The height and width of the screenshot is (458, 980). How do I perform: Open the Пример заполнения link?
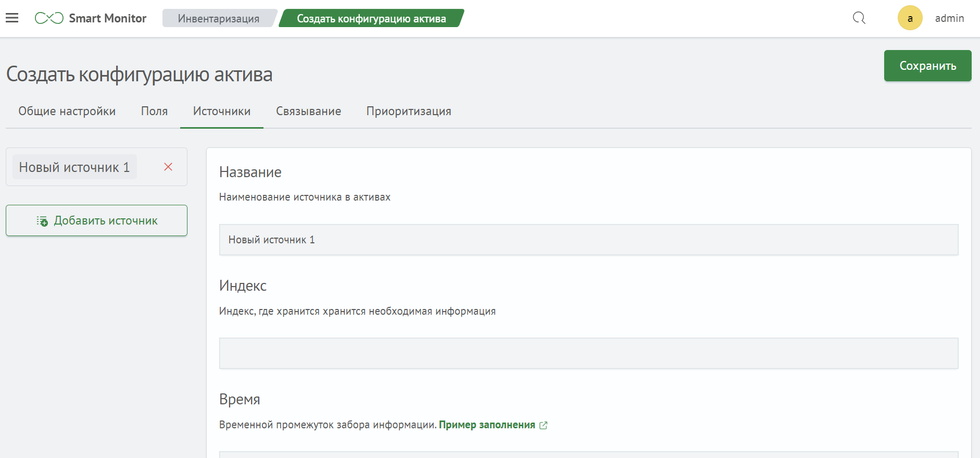[x=487, y=425]
